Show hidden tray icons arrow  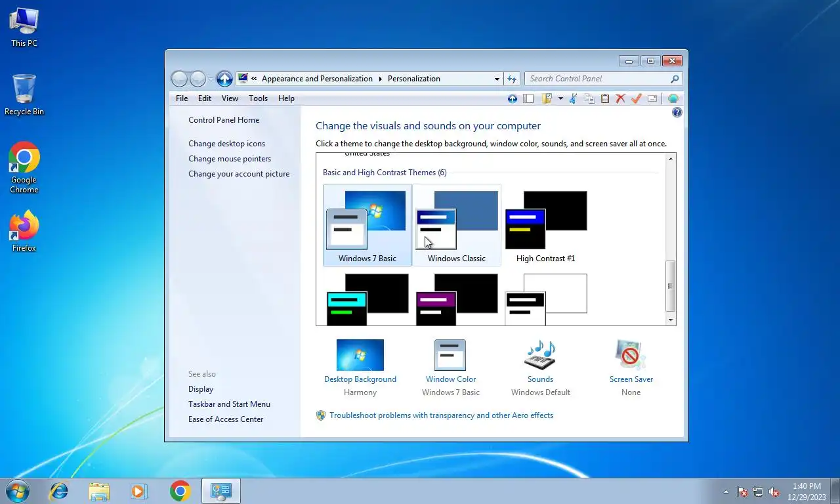[726, 492]
